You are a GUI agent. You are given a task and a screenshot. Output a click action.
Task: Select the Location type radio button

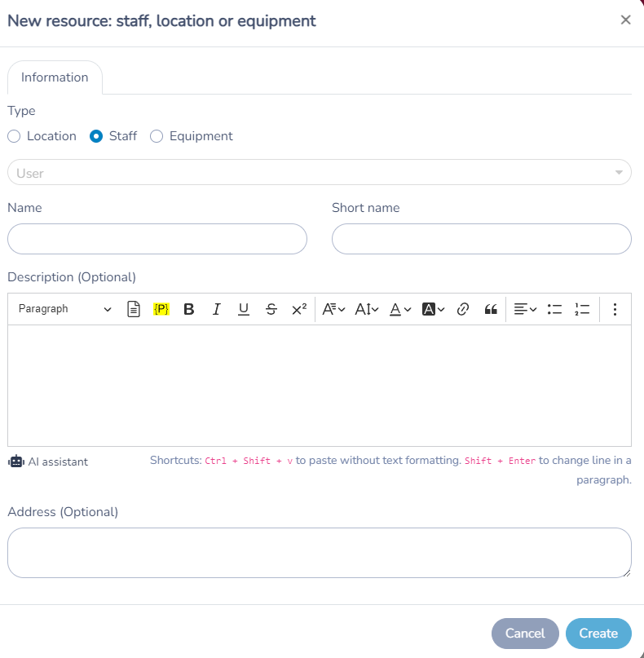point(14,136)
